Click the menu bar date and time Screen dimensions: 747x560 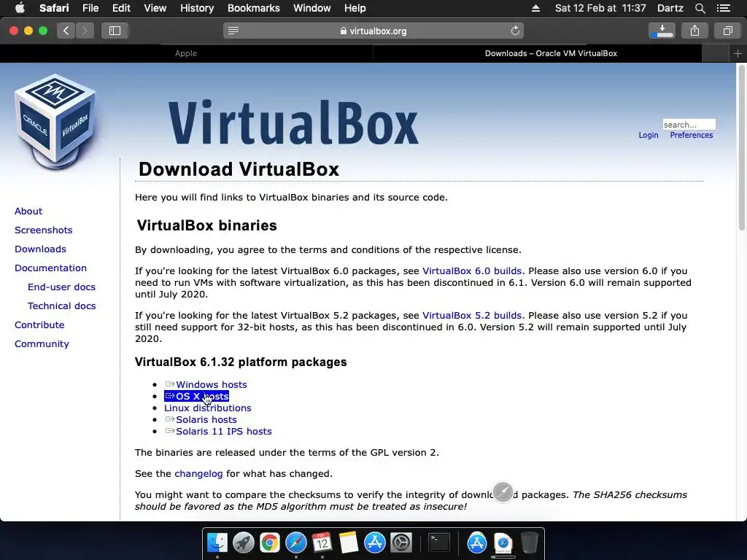click(x=600, y=8)
